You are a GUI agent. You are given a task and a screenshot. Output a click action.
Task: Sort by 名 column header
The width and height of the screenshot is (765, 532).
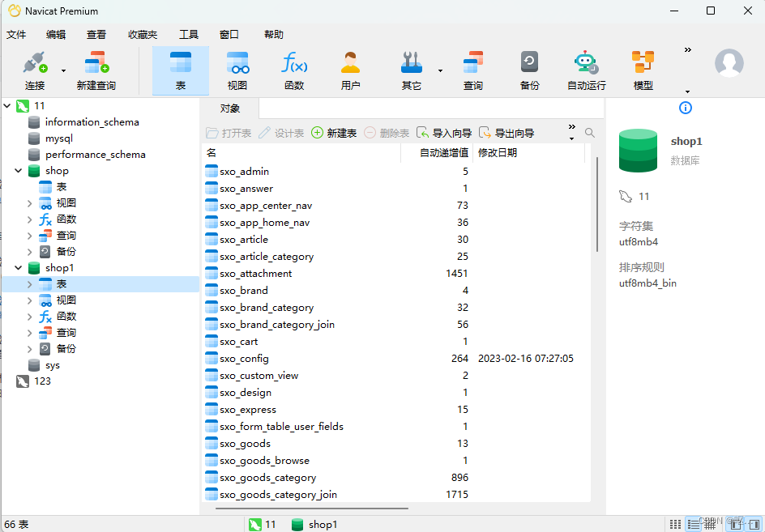tap(301, 153)
